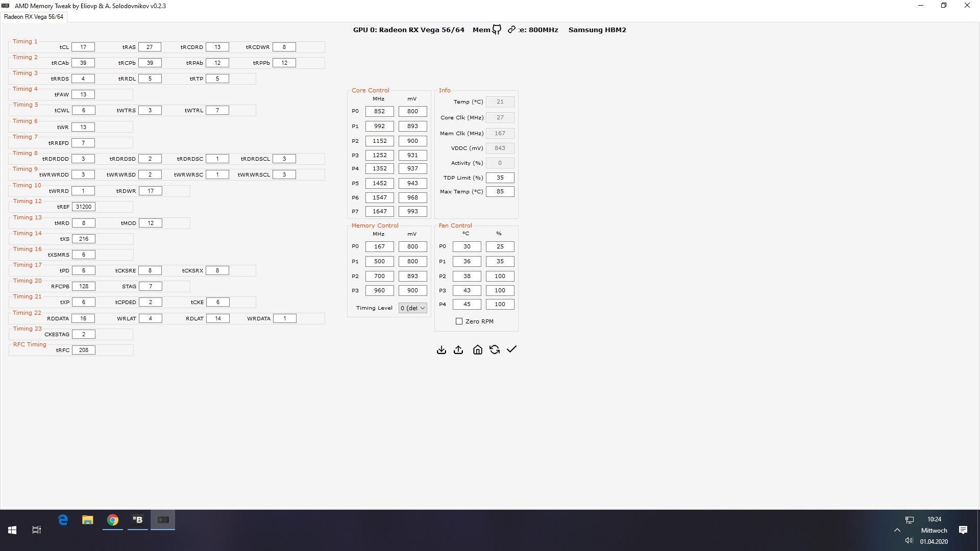Select the RDLAT value box

coord(218,318)
